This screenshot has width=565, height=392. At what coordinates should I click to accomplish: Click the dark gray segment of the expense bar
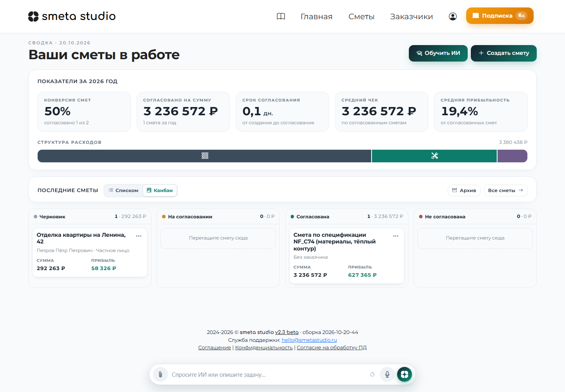pyautogui.click(x=204, y=156)
